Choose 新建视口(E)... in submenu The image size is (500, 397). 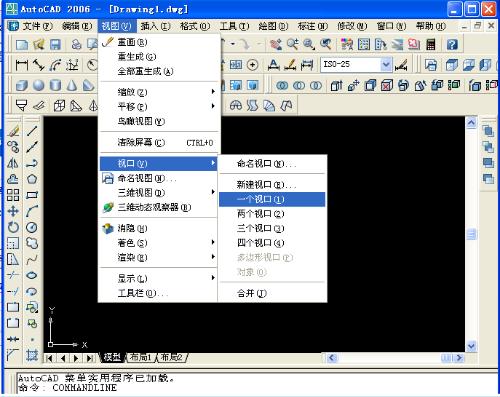click(x=272, y=184)
